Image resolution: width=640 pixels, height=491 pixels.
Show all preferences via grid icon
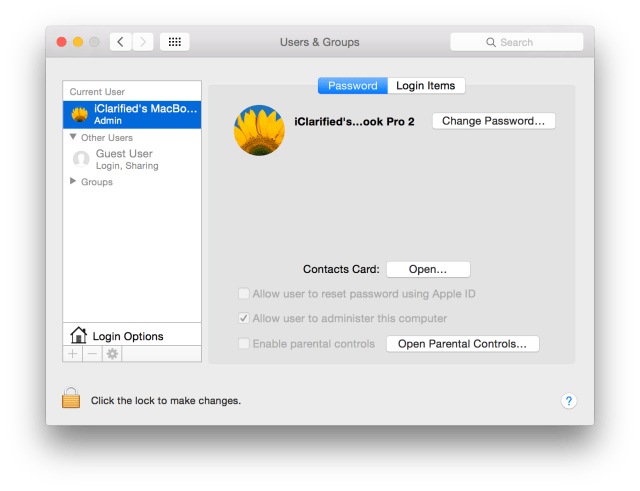pos(174,42)
